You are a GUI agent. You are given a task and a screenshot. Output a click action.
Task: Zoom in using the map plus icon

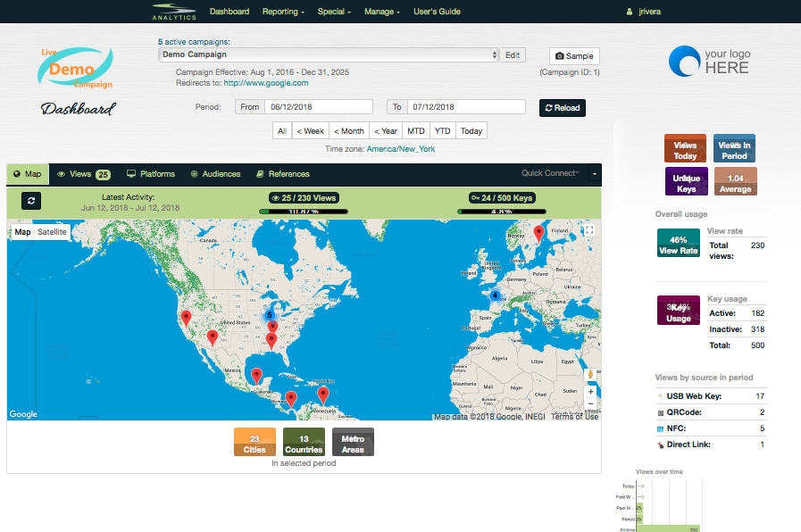590,391
